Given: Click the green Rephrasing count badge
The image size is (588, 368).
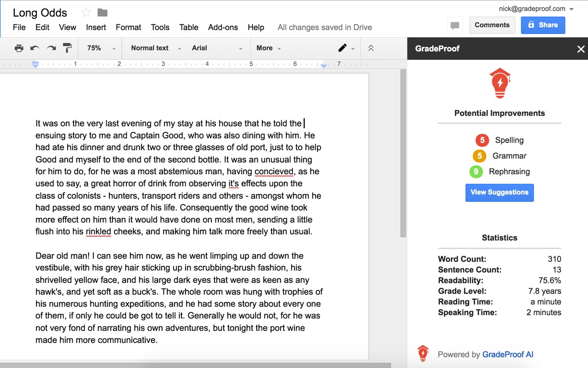Looking at the screenshot, I should click(476, 172).
